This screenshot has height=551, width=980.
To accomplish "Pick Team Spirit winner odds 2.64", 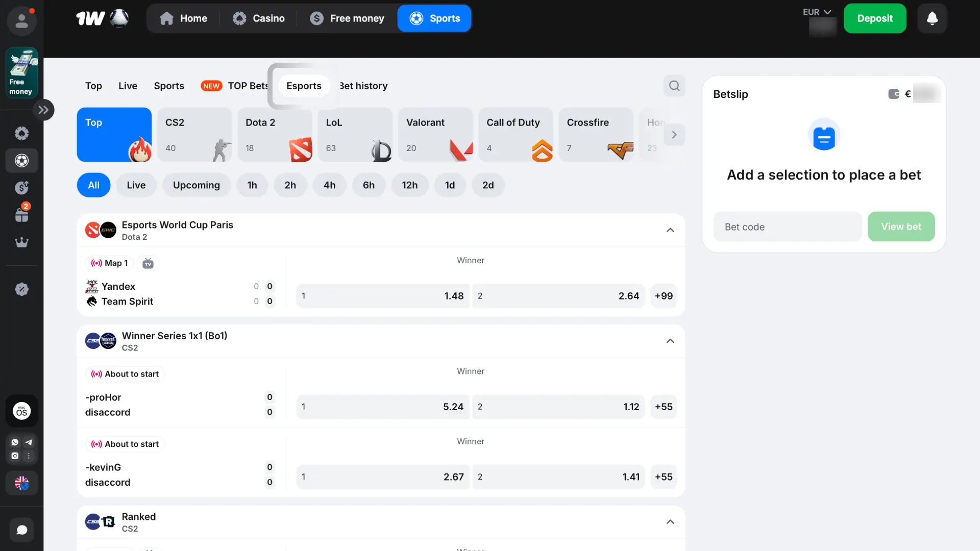I will coord(558,296).
